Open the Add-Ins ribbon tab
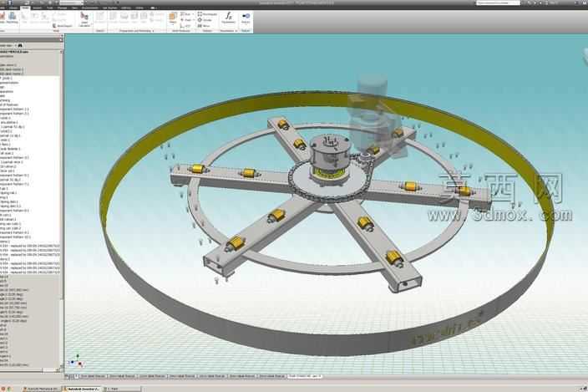The image size is (588, 392). [x=126, y=8]
